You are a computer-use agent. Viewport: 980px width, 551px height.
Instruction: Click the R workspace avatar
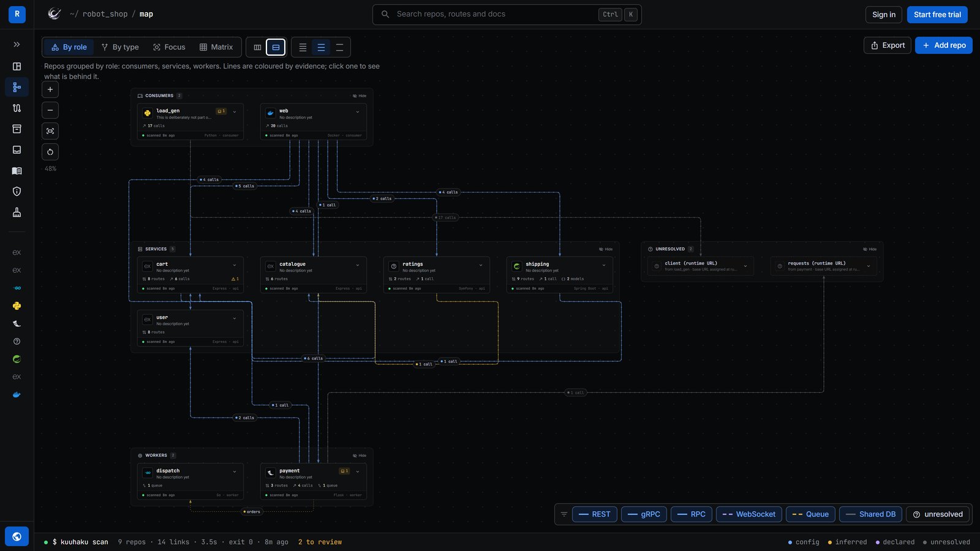(x=17, y=14)
